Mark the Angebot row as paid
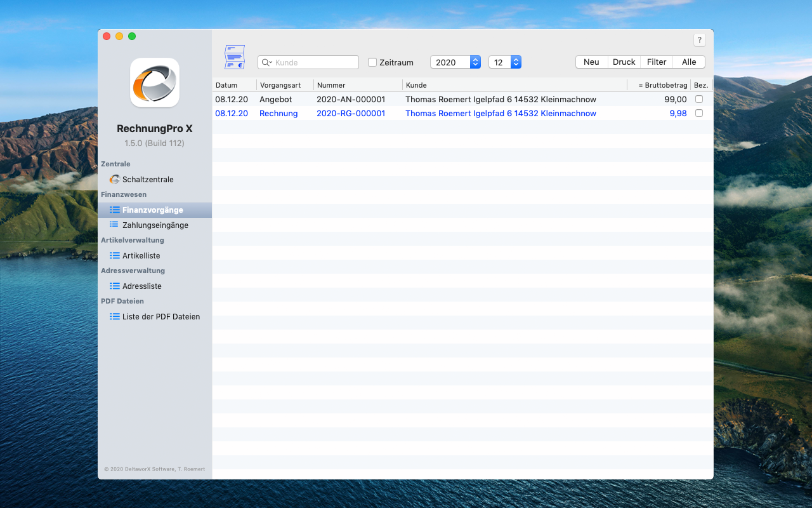 [x=699, y=99]
